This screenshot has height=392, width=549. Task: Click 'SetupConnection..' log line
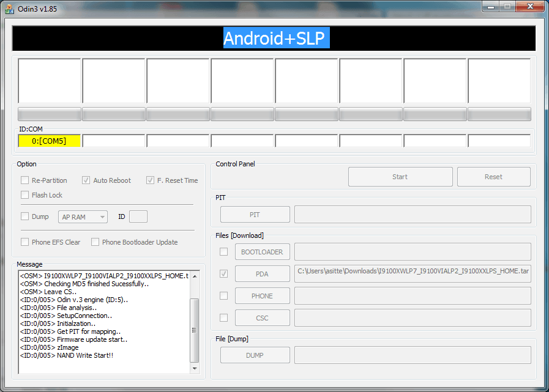point(66,316)
